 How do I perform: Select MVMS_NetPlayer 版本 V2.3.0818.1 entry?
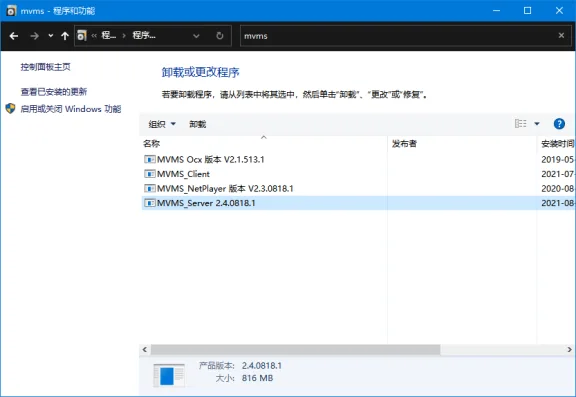pyautogui.click(x=225, y=188)
